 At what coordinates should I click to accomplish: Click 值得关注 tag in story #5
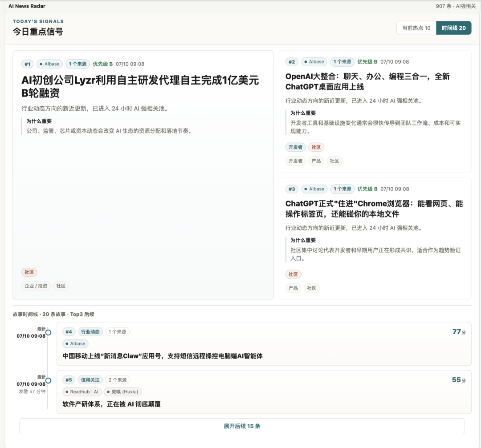point(90,379)
